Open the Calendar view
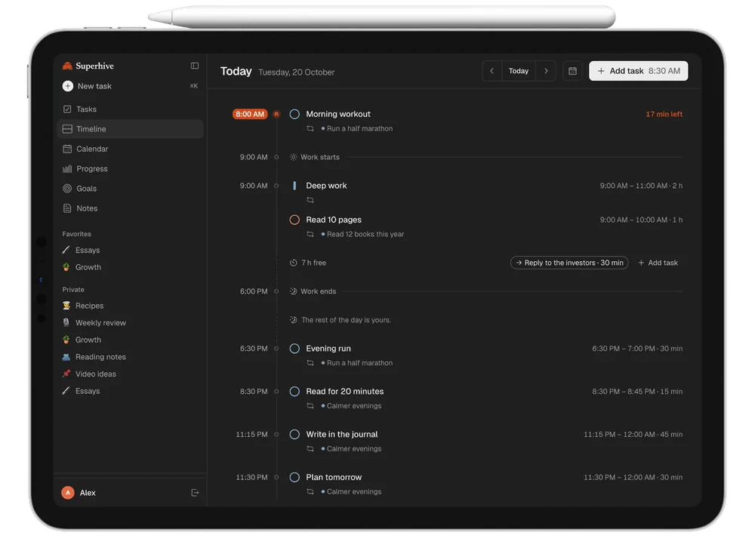This screenshot has height=560, width=755. [130, 149]
